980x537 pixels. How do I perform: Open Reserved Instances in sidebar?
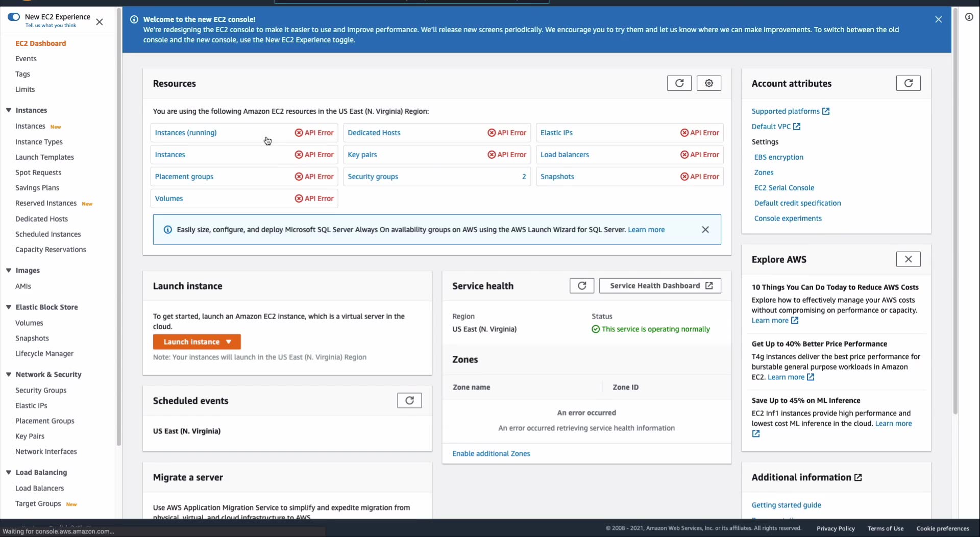(46, 203)
